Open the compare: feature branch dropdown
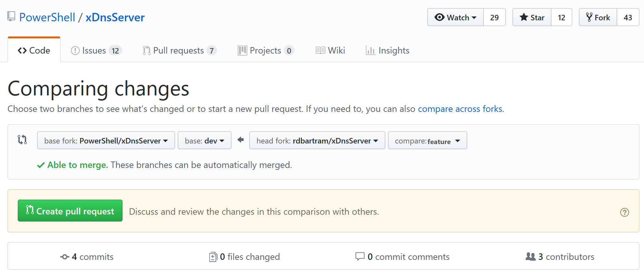This screenshot has width=644, height=275. click(x=427, y=141)
